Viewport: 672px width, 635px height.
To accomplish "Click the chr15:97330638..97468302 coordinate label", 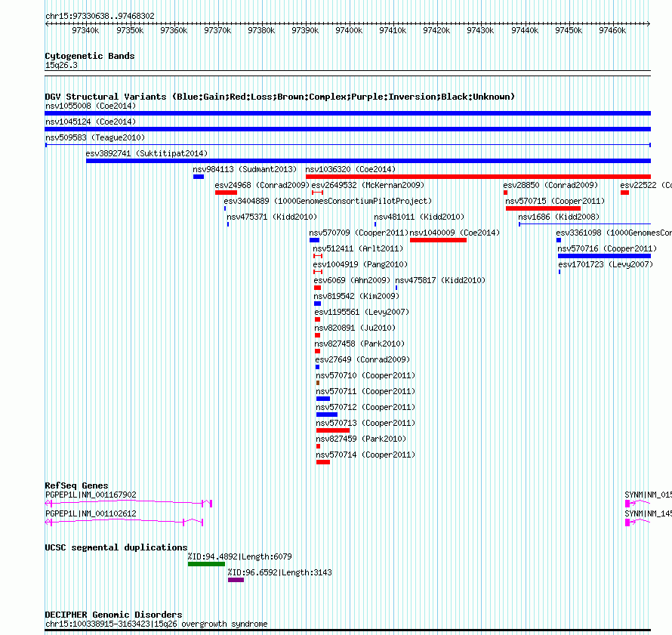I will 100,16.
